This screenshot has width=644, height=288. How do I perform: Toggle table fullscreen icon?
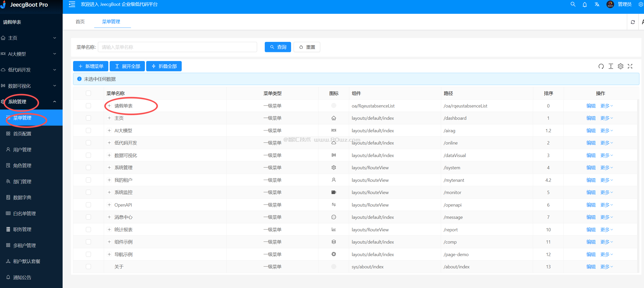(630, 66)
